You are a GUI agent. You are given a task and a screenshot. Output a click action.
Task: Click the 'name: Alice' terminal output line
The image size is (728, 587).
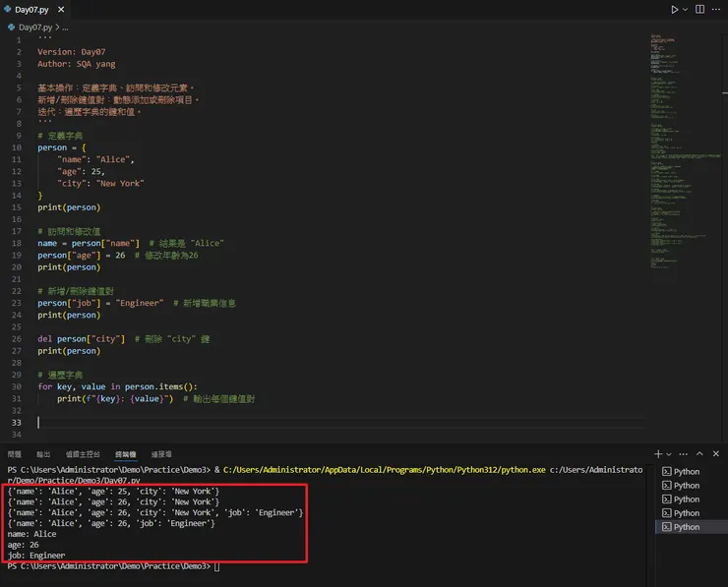pos(31,534)
